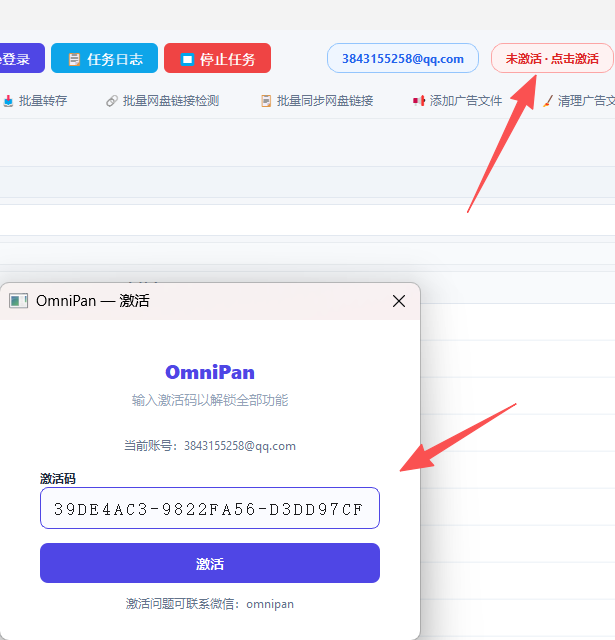Click the document icon beside 批量同步网盘链接
This screenshot has height=640, width=615.
[x=266, y=101]
